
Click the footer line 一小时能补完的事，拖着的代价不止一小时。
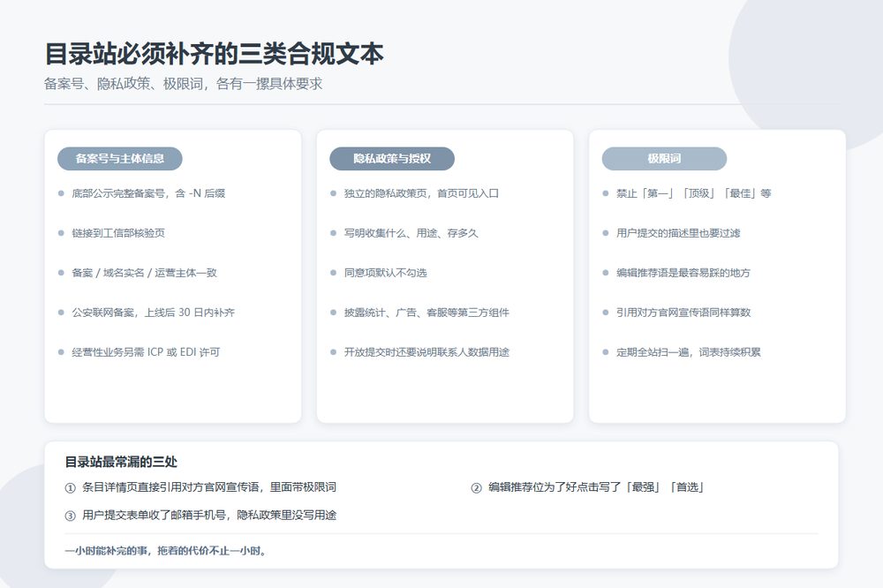coord(166,551)
